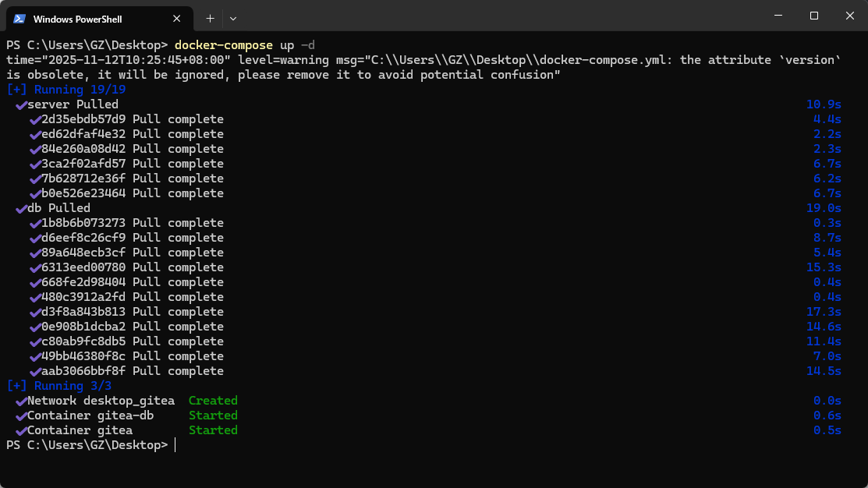The width and height of the screenshot is (868, 488).
Task: Close the Windows PowerShell tab
Action: click(x=176, y=19)
